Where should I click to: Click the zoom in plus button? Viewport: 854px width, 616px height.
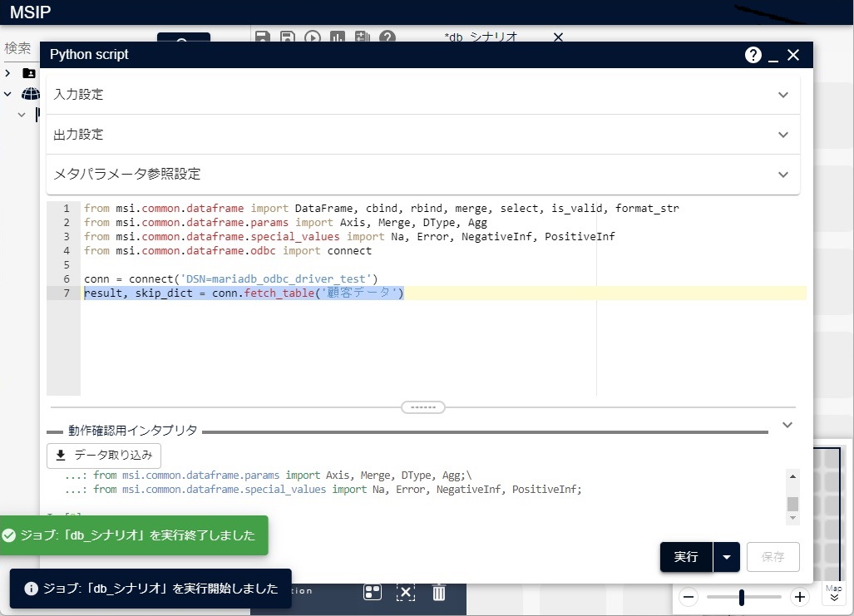click(800, 597)
